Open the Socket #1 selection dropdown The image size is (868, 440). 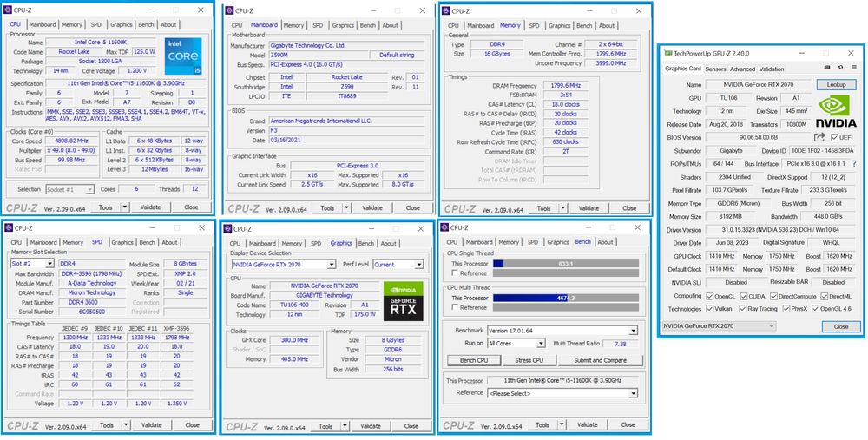pyautogui.click(x=89, y=190)
